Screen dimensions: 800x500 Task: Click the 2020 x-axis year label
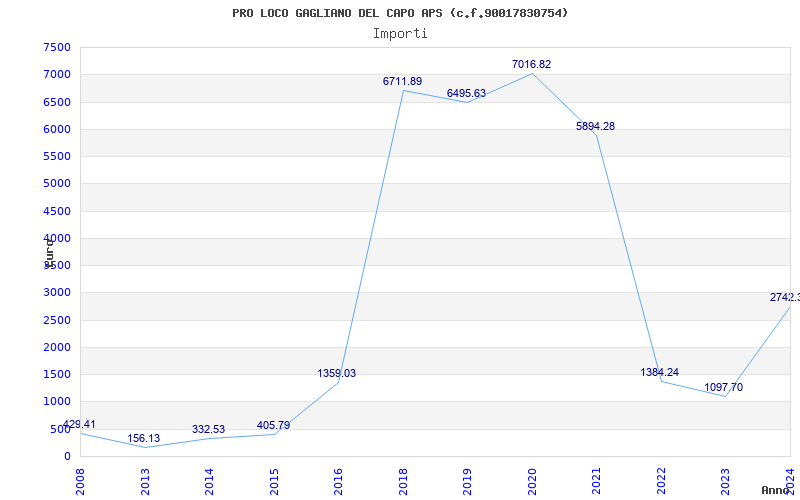(532, 481)
